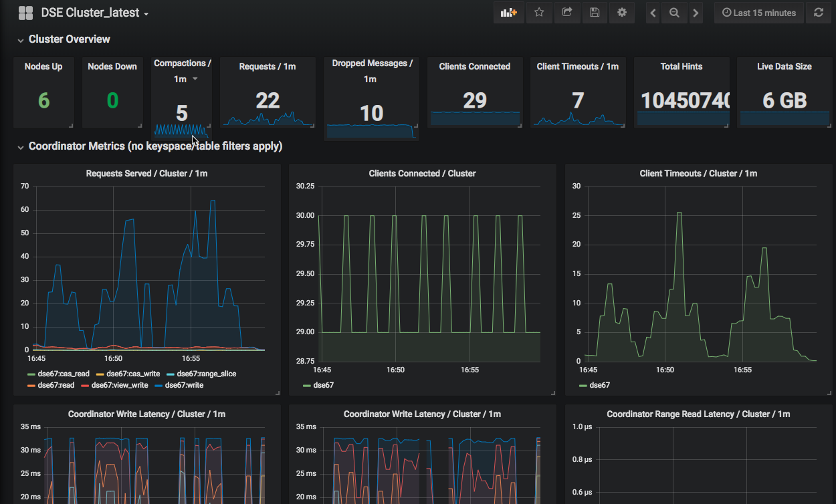The height and width of the screenshot is (504, 836).
Task: Shift time range forward with the right arrow
Action: [696, 13]
